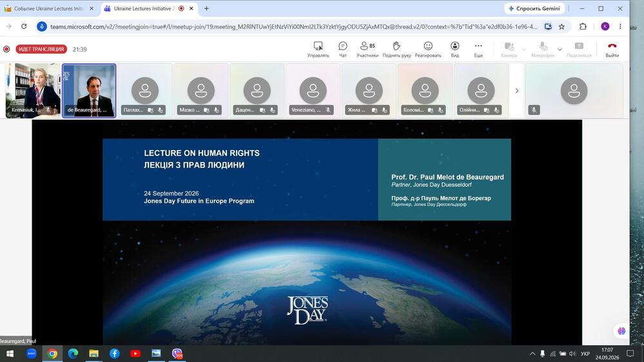Open the React (Реагировать) emoji menu
This screenshot has height=362, width=644.
[x=428, y=49]
